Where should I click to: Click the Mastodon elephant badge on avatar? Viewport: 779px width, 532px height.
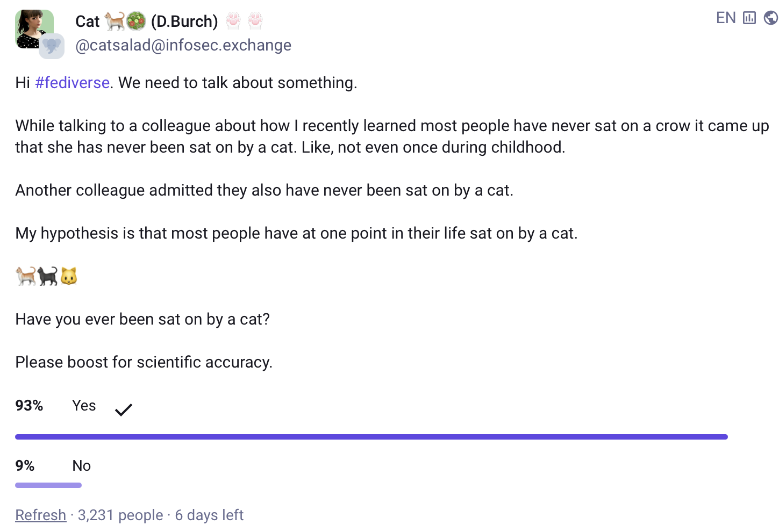52,46
